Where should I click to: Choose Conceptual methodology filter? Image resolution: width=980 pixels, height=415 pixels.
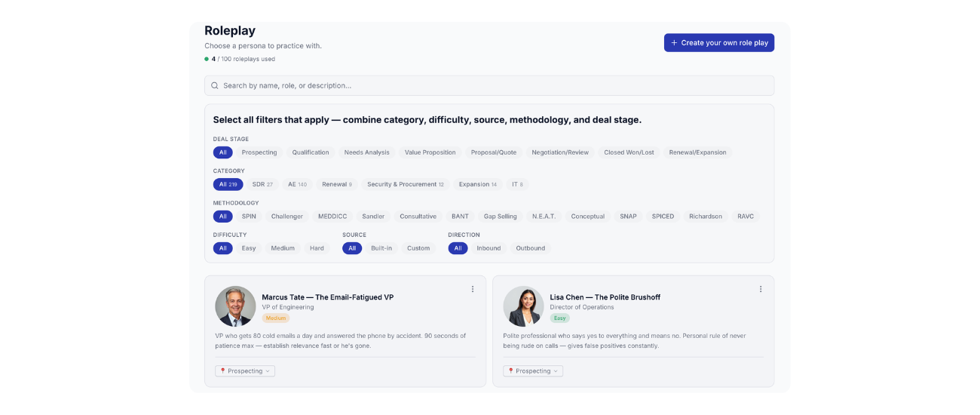pos(588,217)
